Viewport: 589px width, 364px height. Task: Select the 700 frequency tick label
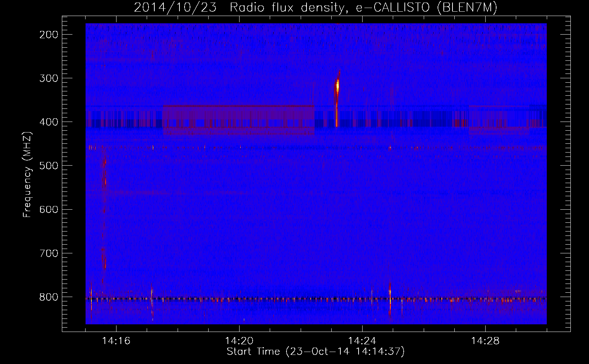tap(49, 253)
